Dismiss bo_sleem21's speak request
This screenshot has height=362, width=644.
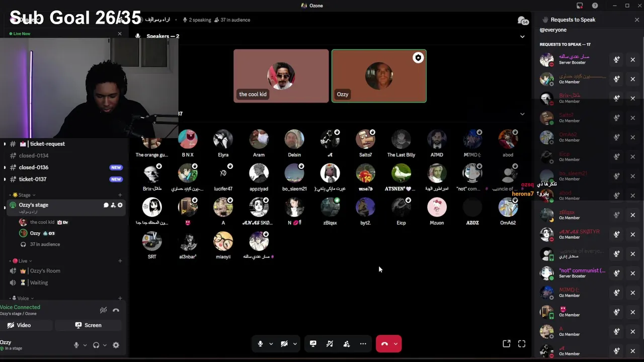click(x=633, y=176)
